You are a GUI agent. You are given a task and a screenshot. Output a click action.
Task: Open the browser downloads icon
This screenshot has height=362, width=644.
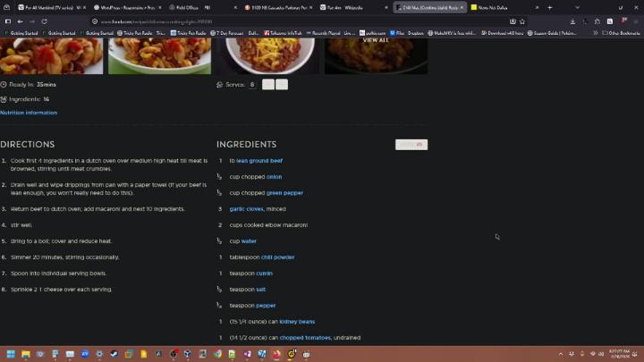pyautogui.click(x=572, y=21)
